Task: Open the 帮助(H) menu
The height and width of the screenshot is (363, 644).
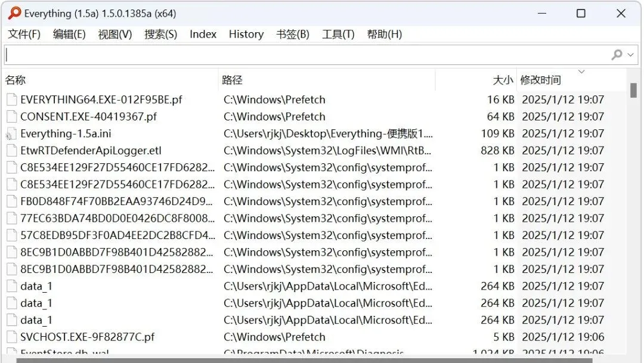Action: point(385,34)
